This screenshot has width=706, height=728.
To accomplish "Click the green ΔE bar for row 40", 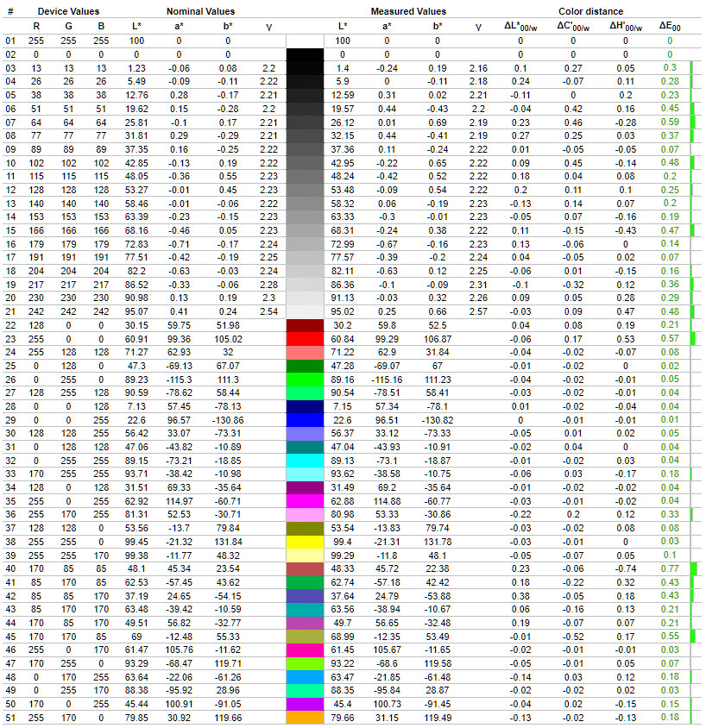I will [x=694, y=568].
